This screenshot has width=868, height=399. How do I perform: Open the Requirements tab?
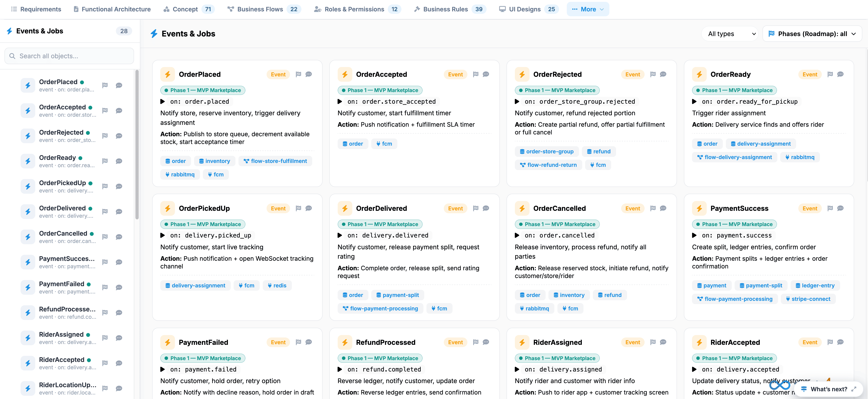[x=36, y=9]
